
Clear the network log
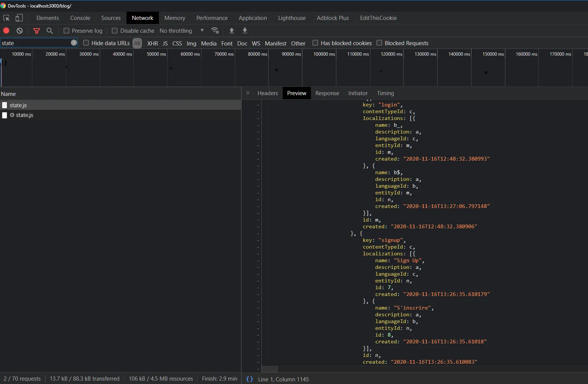(20, 31)
